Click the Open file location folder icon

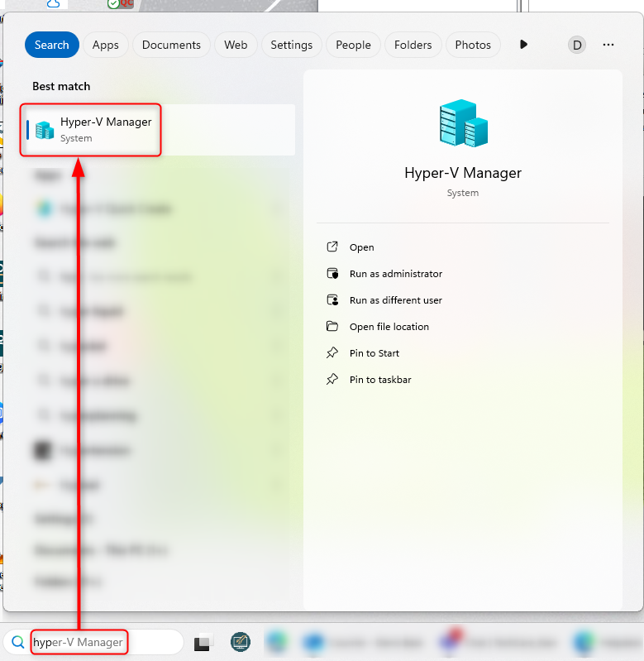(332, 326)
